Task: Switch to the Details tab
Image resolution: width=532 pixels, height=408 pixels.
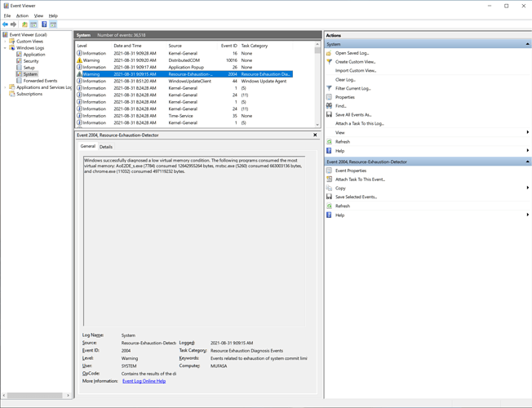Action: coord(106,147)
